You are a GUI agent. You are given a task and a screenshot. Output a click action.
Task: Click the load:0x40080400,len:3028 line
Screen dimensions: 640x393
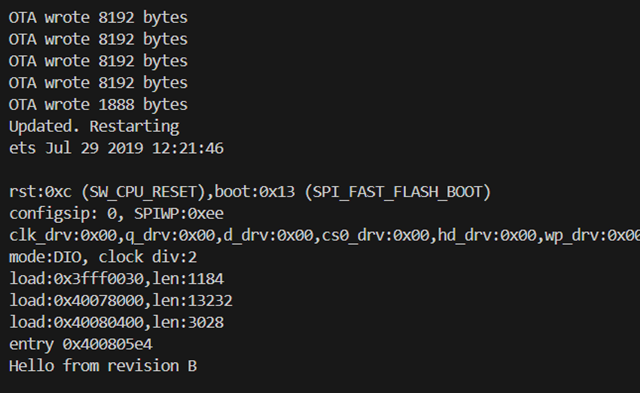116,322
